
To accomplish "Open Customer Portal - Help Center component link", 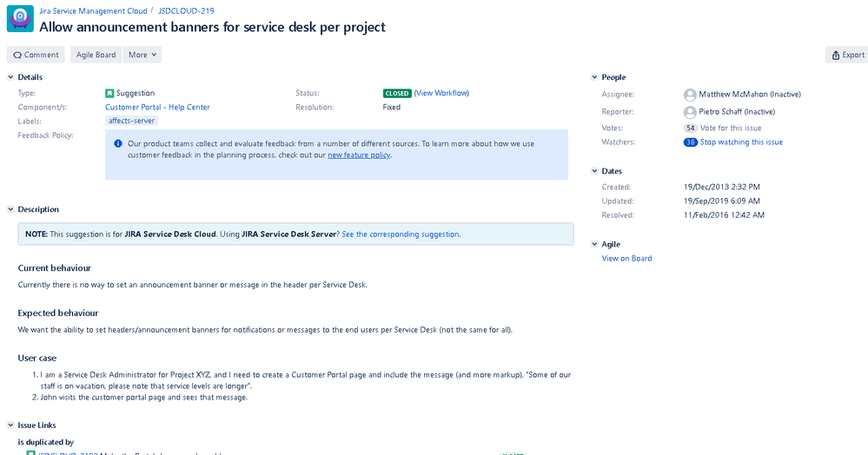I will [157, 108].
